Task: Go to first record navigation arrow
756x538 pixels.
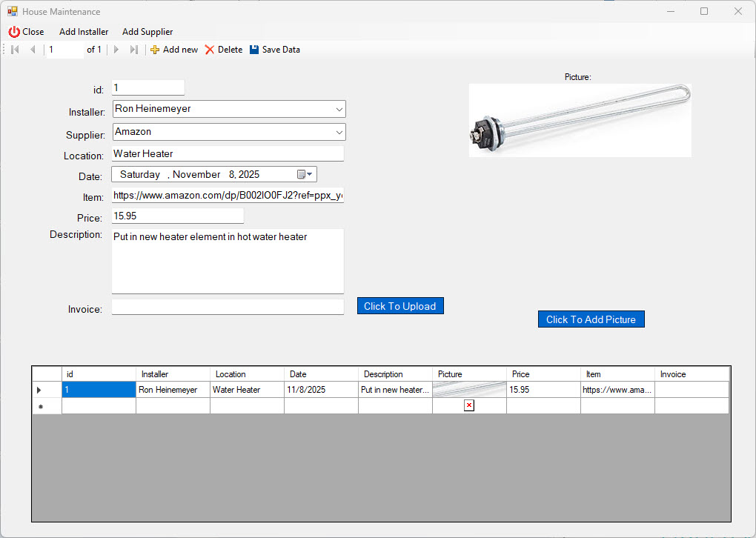Action: (15, 50)
